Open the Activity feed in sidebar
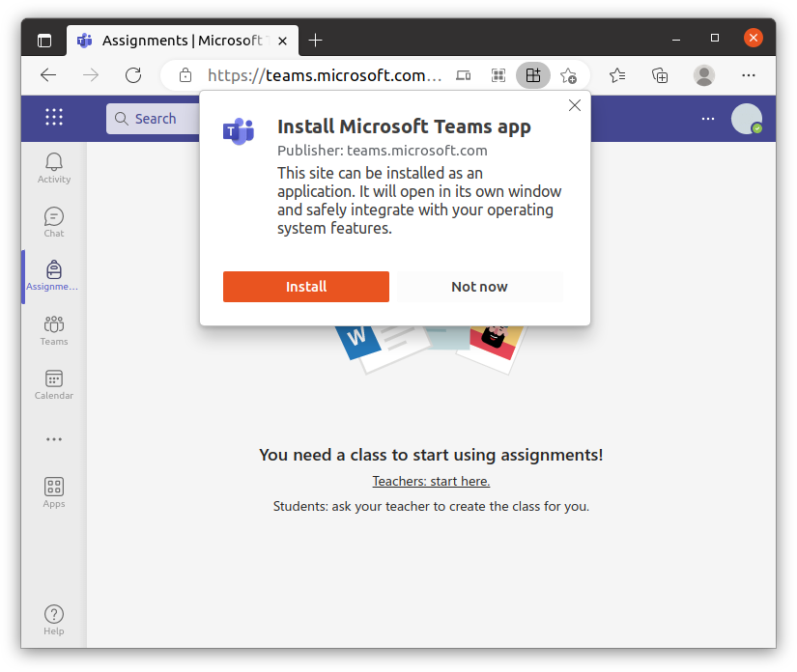The width and height of the screenshot is (797, 672). (54, 167)
